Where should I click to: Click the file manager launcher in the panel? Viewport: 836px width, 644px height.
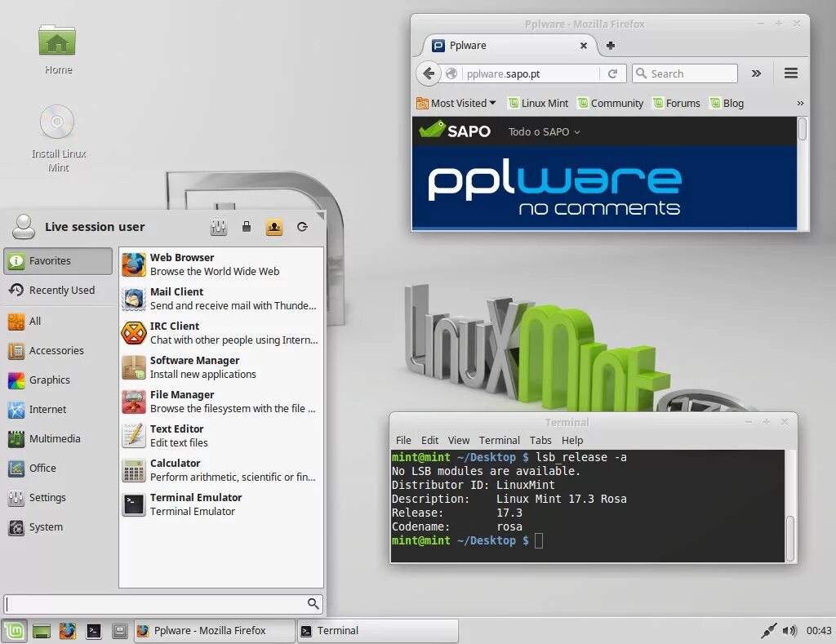[120, 631]
